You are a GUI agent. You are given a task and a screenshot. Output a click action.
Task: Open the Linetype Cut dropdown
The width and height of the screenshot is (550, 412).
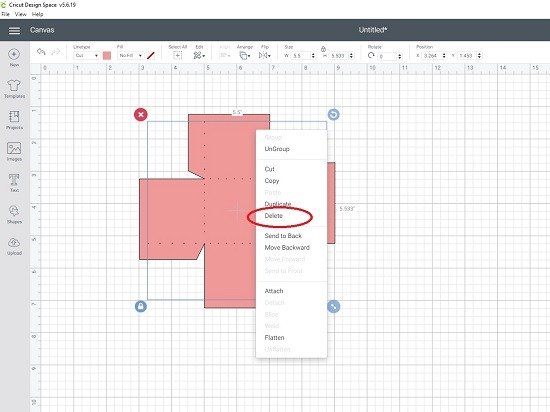tap(87, 55)
